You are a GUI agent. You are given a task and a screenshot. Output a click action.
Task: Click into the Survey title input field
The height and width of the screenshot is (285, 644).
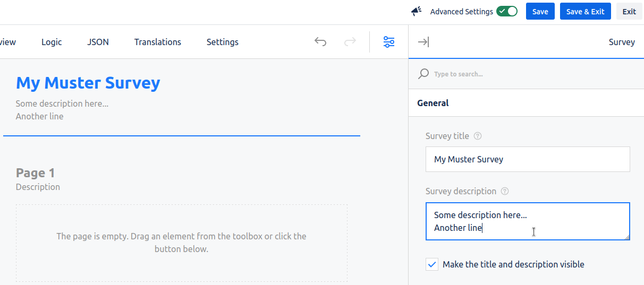(527, 159)
